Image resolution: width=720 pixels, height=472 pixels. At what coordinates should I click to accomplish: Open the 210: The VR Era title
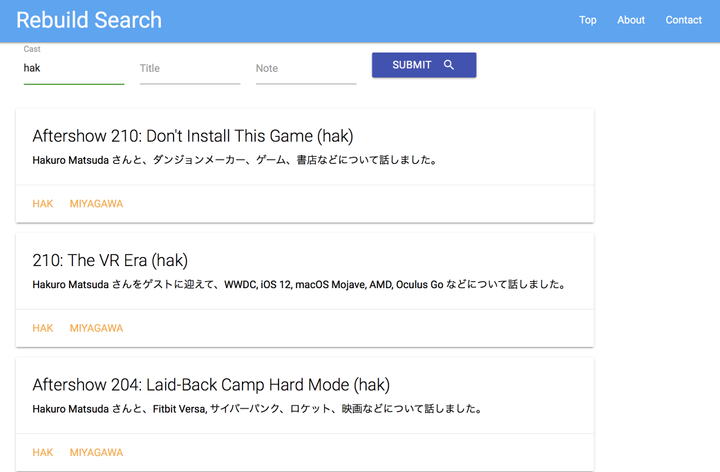pyautogui.click(x=110, y=260)
